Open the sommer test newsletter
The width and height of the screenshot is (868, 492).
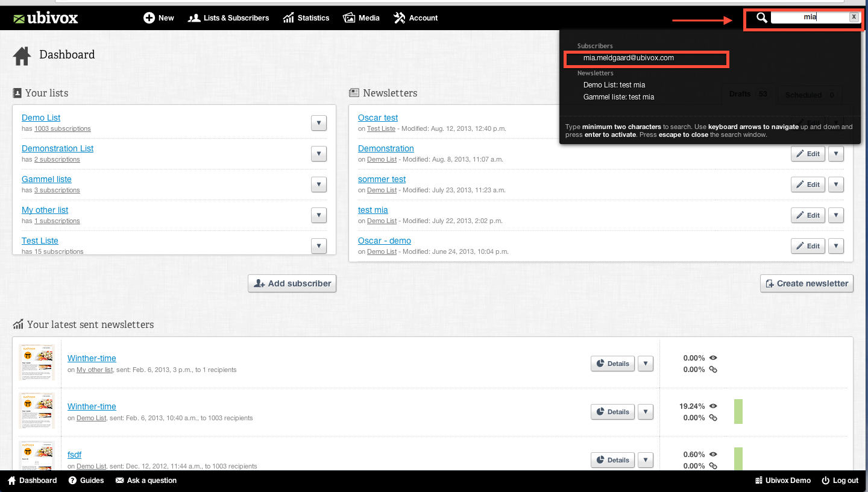[x=382, y=179]
